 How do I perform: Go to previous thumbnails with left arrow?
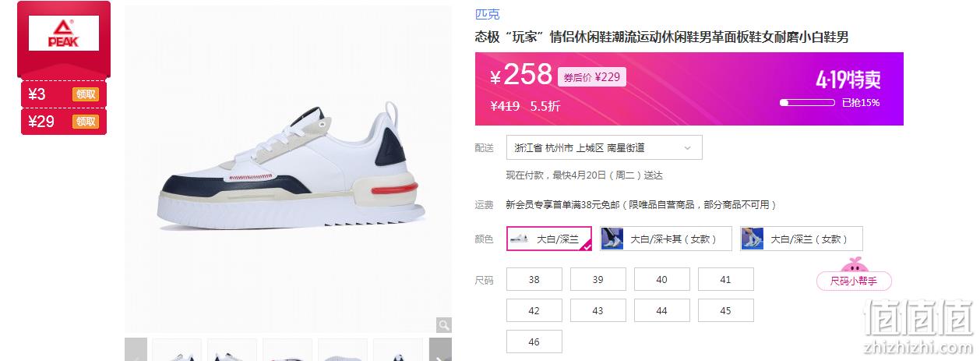(136, 349)
